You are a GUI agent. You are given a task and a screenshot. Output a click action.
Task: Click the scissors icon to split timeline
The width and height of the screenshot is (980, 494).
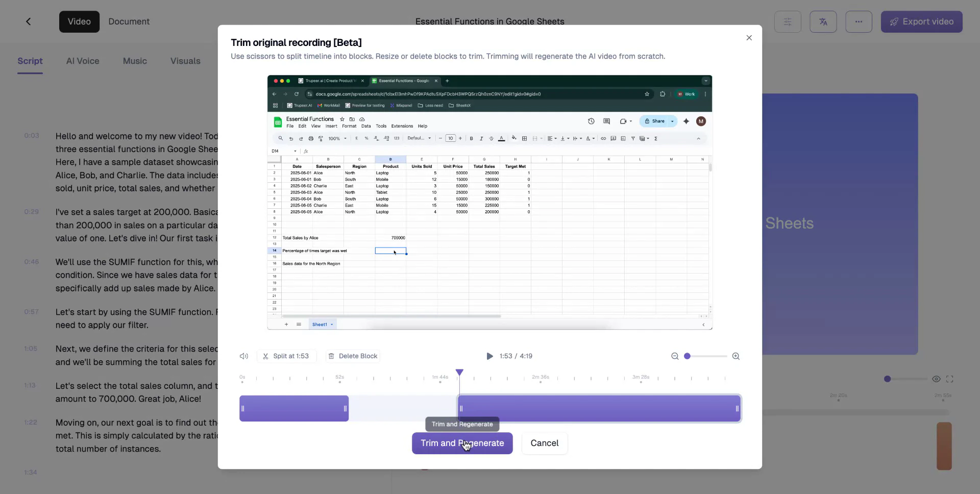pos(266,356)
